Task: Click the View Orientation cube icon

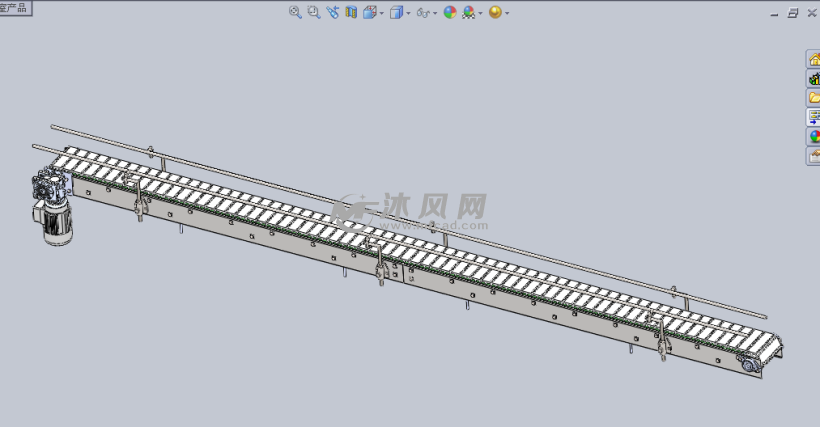Action: [370, 13]
